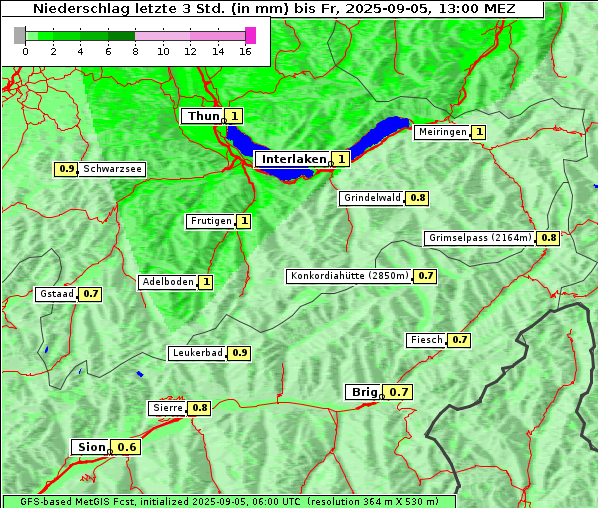
Task: Select the Meiringen station label
Action: click(x=442, y=132)
